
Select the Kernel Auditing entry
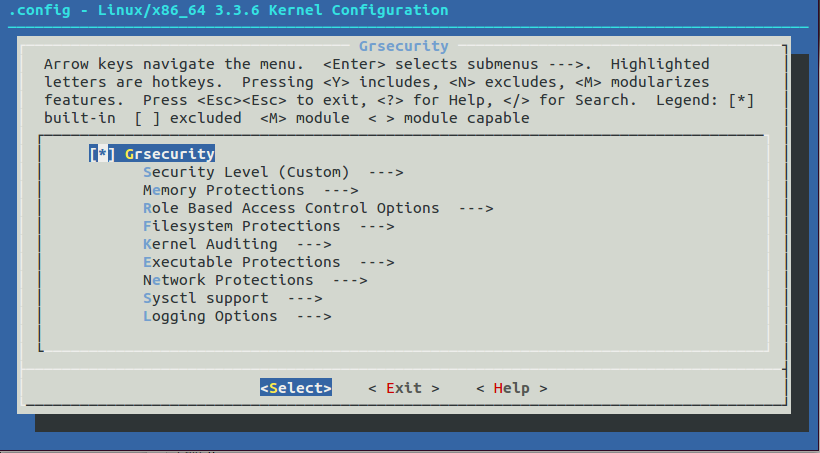click(210, 244)
